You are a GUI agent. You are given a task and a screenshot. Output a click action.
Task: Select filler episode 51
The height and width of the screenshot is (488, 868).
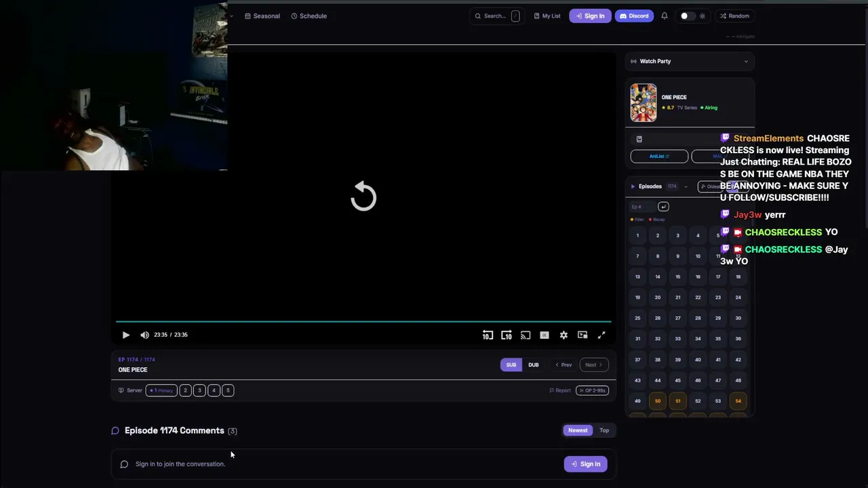pyautogui.click(x=677, y=401)
